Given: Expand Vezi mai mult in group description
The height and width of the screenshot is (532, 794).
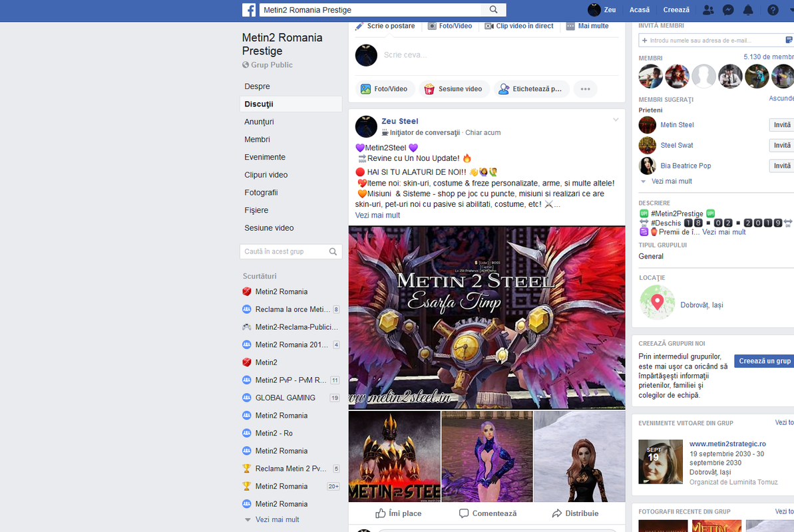Looking at the screenshot, I should coord(723,232).
